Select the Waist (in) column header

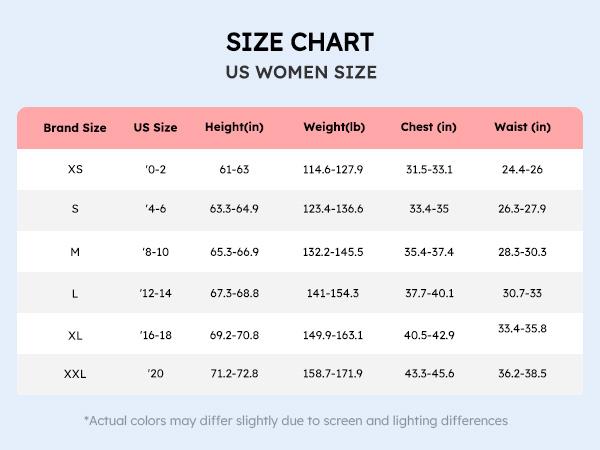[x=522, y=128]
